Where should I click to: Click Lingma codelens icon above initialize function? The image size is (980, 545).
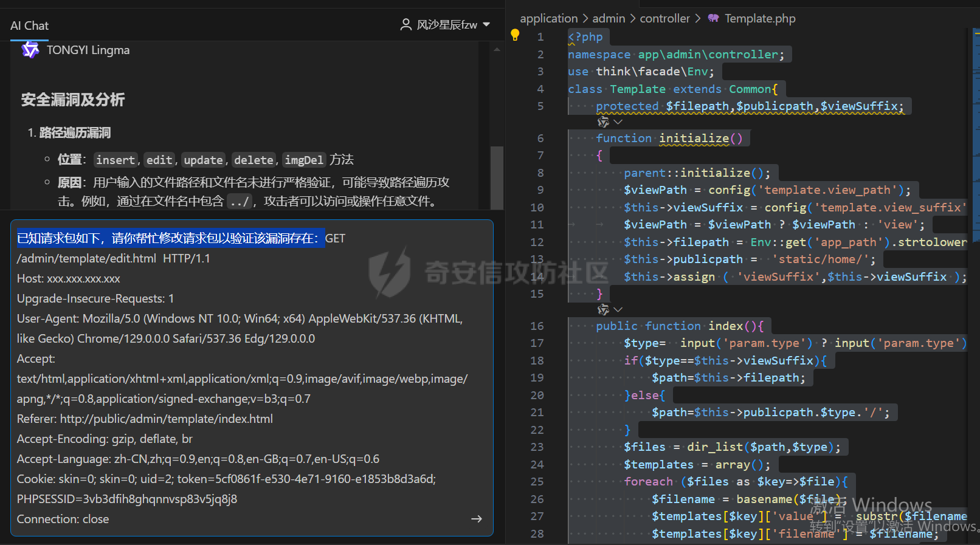[x=603, y=122]
